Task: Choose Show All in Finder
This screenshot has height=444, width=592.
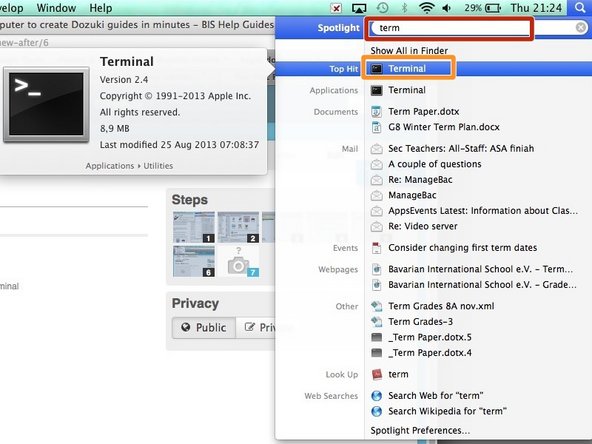Action: tap(409, 51)
